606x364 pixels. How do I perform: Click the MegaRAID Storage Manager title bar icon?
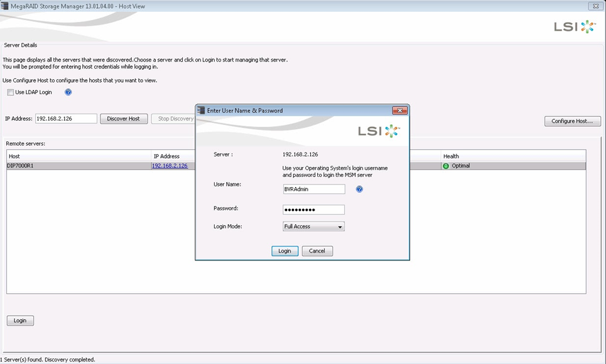(4, 6)
